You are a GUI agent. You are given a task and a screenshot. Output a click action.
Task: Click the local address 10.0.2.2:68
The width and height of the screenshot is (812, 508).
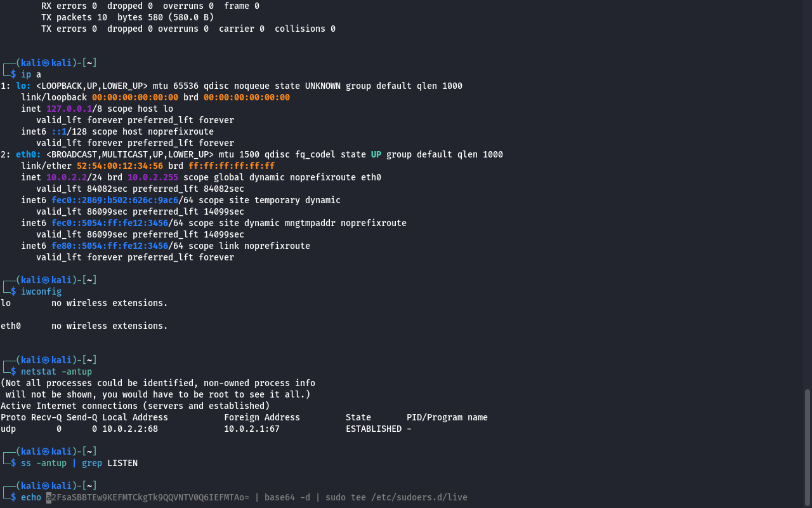point(130,429)
